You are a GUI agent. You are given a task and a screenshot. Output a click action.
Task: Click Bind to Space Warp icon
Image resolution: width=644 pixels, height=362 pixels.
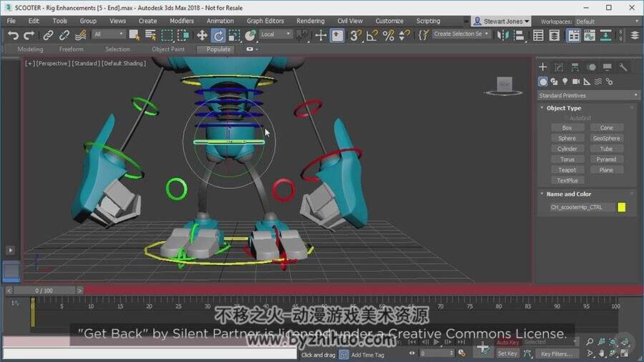click(x=80, y=36)
